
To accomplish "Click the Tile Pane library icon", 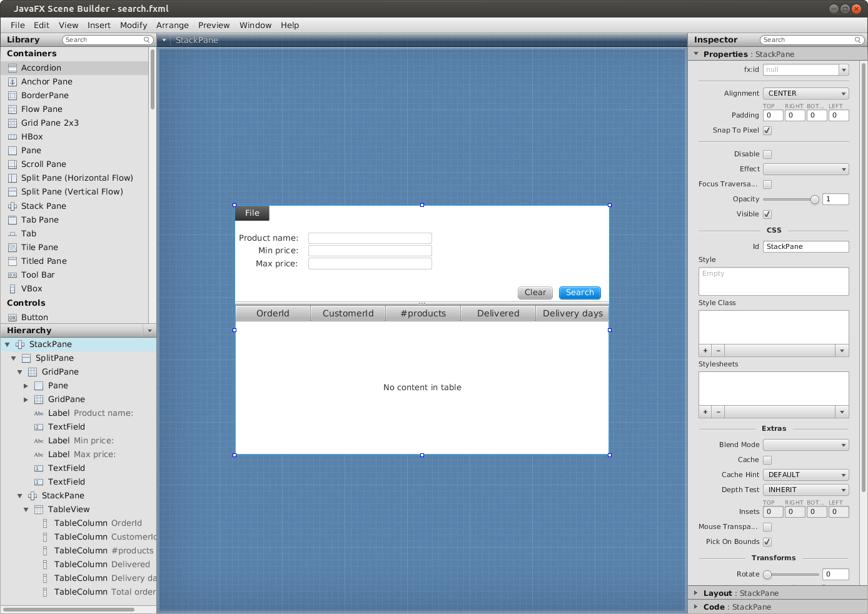I will pyautogui.click(x=13, y=248).
